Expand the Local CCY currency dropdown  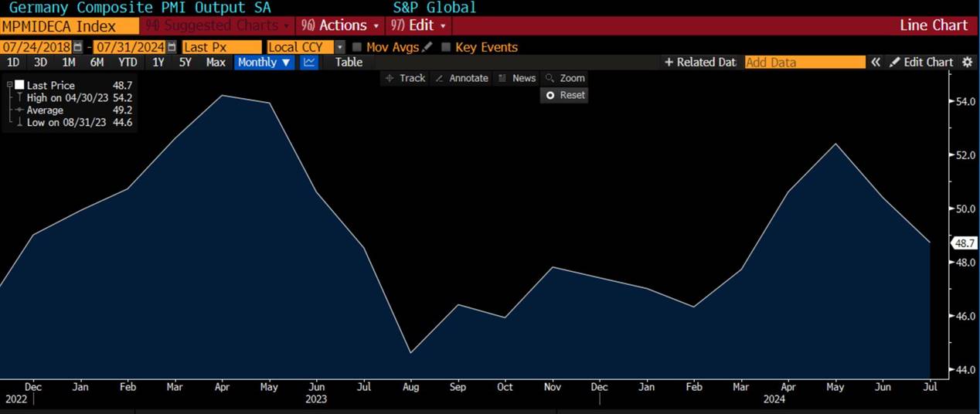339,47
